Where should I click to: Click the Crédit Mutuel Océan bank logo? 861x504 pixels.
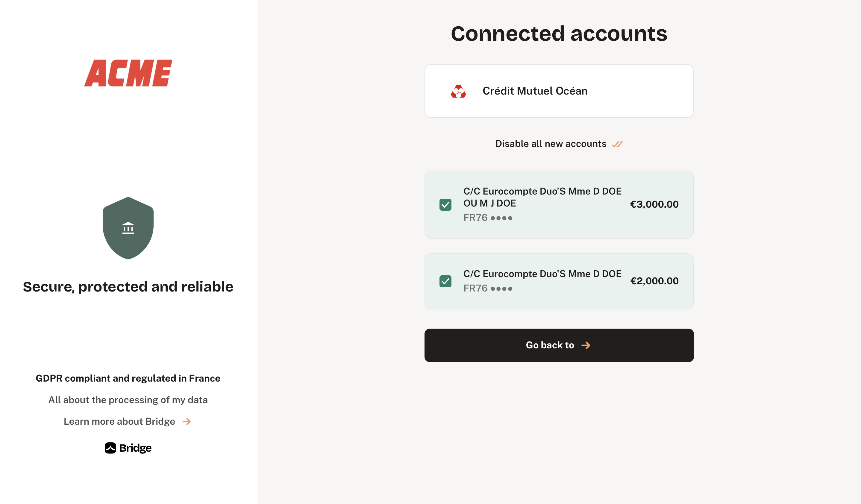(x=458, y=91)
